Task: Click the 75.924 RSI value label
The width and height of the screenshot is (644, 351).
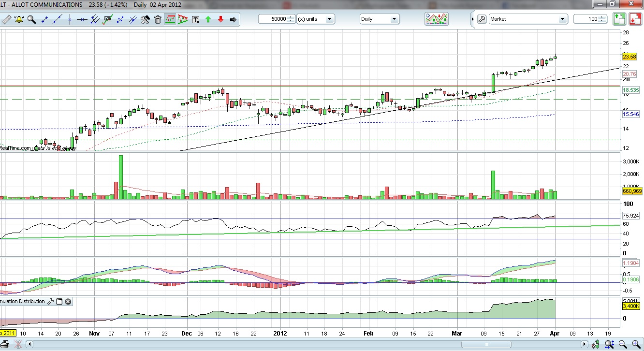Action: 630,216
